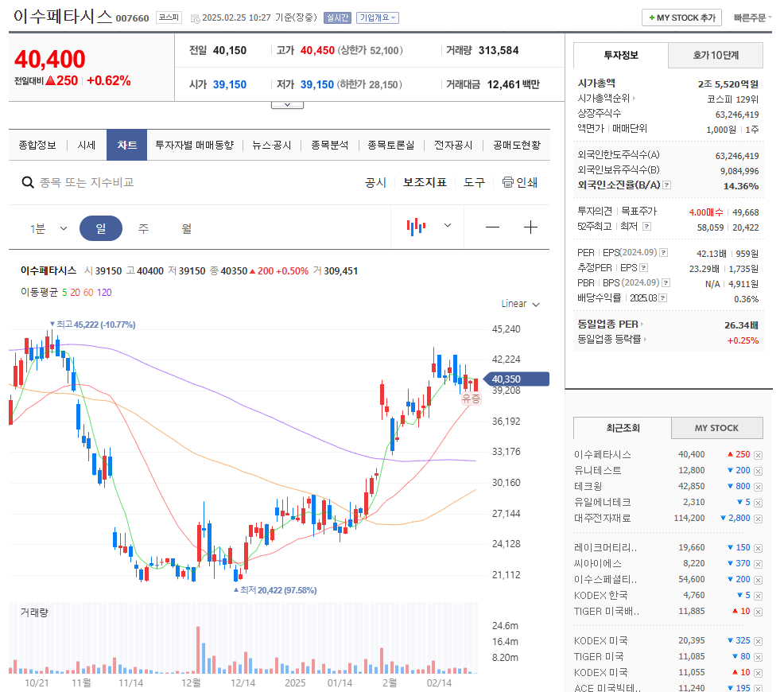Zoom in on chart using plus icon
This screenshot has height=692, width=784.
click(x=530, y=227)
